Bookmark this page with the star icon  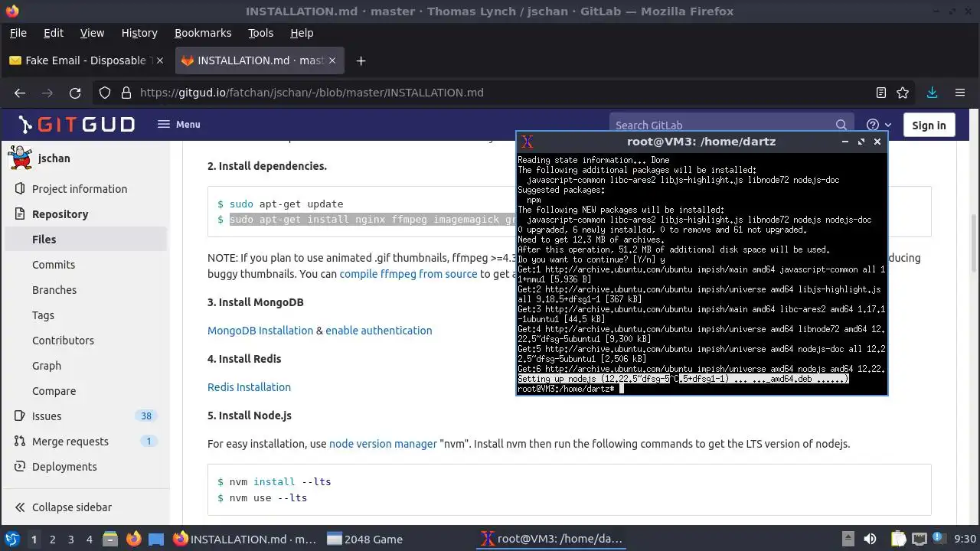tap(903, 93)
